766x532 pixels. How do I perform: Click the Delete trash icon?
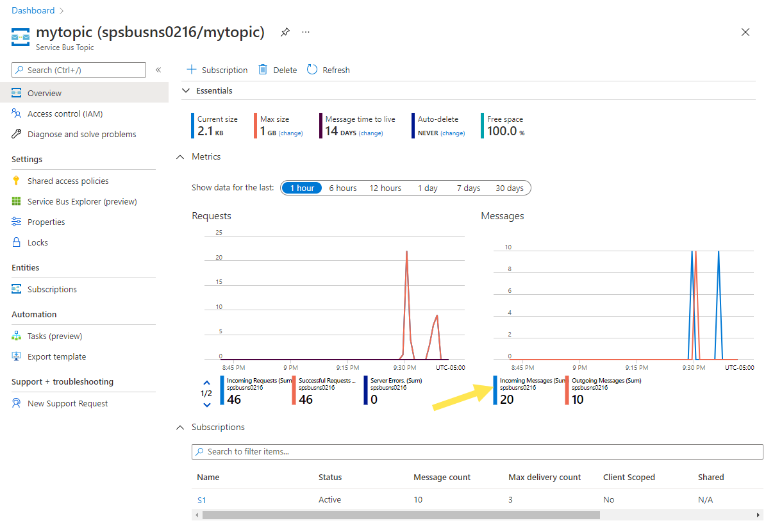tap(263, 70)
